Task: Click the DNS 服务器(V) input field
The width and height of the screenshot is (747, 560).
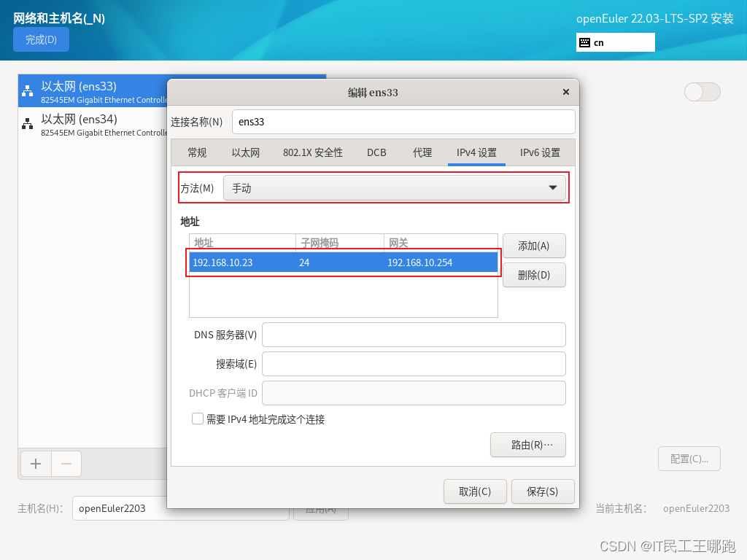Action: click(414, 335)
